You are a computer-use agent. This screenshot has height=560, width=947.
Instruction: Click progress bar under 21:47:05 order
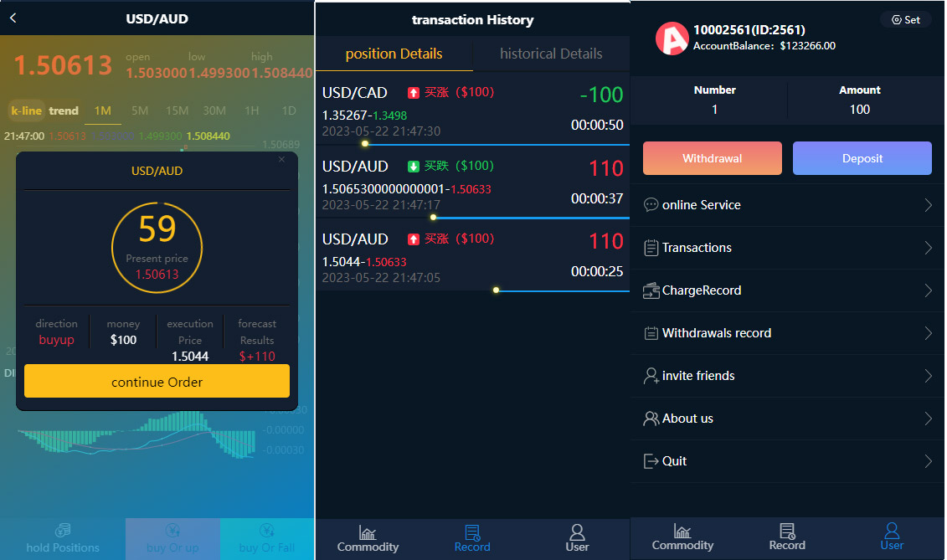[x=563, y=290]
